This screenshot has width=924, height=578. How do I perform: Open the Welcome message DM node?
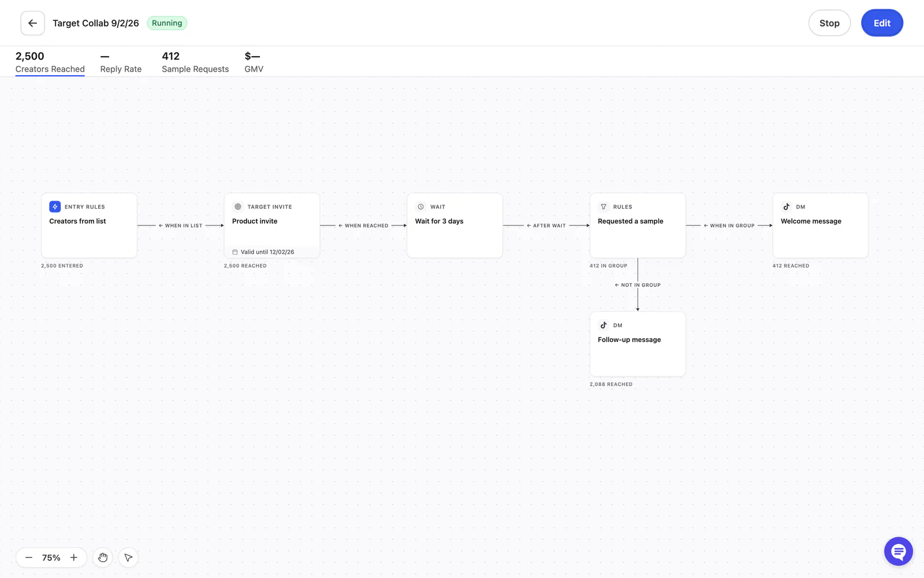(x=821, y=225)
